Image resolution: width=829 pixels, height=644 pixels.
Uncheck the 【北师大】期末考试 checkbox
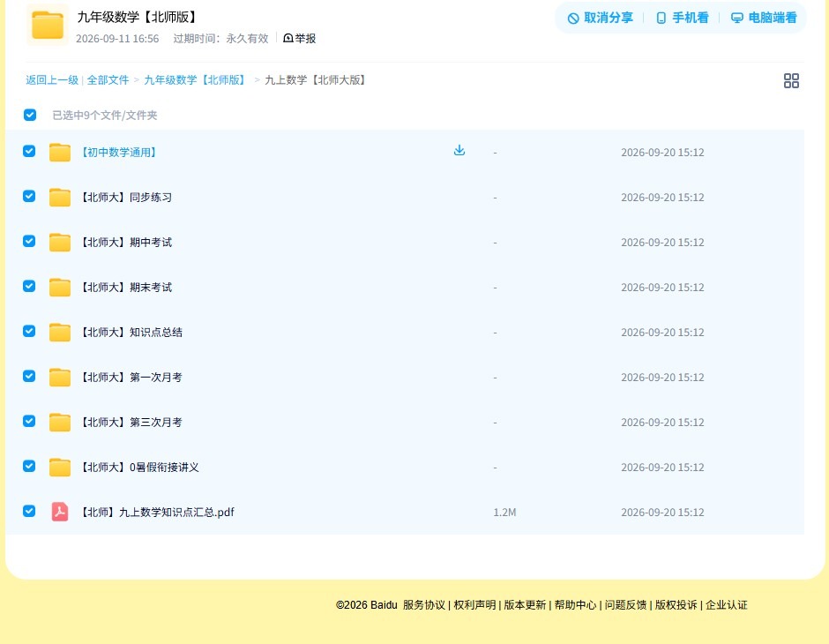click(x=29, y=286)
